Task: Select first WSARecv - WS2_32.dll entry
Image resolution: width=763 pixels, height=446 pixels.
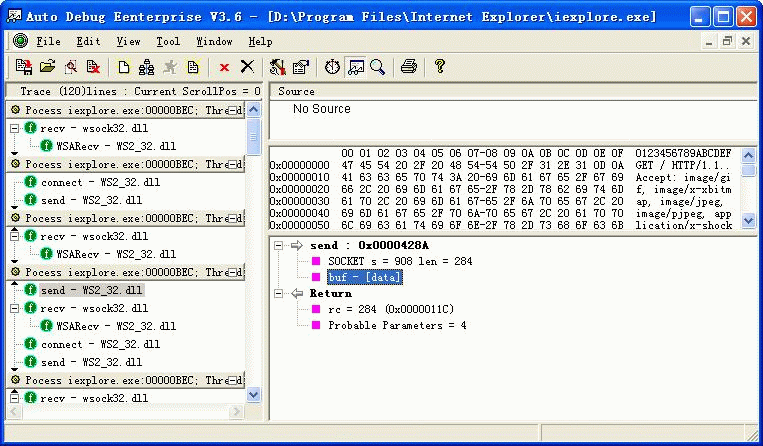Action: [116, 146]
